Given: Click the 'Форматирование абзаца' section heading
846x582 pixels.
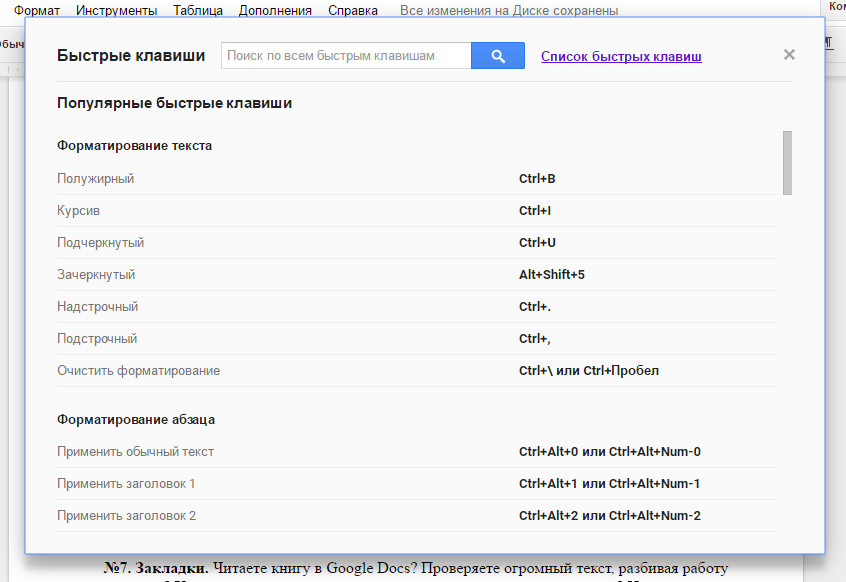Looking at the screenshot, I should (136, 420).
